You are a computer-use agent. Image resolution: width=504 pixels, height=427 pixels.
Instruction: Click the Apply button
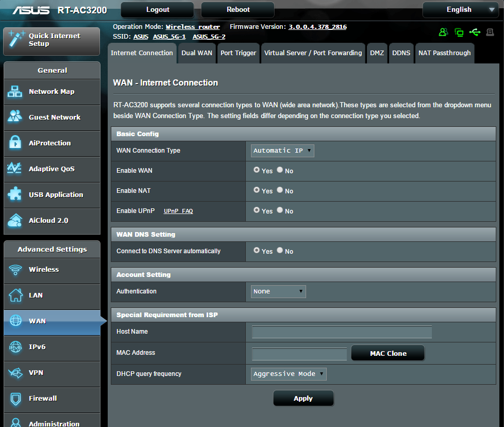(303, 399)
